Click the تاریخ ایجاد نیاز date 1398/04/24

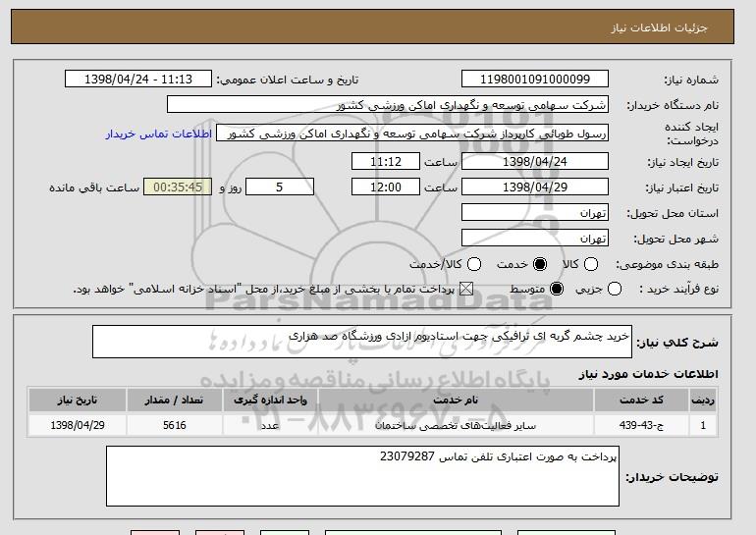coord(535,161)
